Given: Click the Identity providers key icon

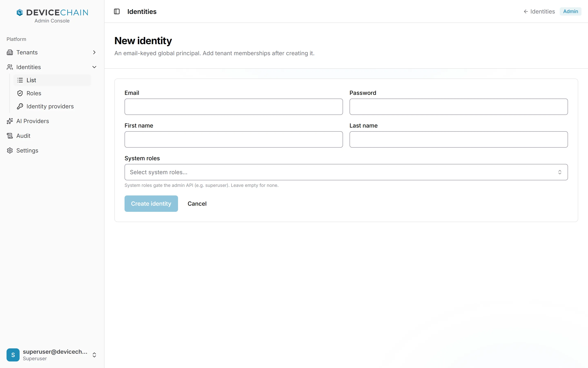Looking at the screenshot, I should pos(20,106).
